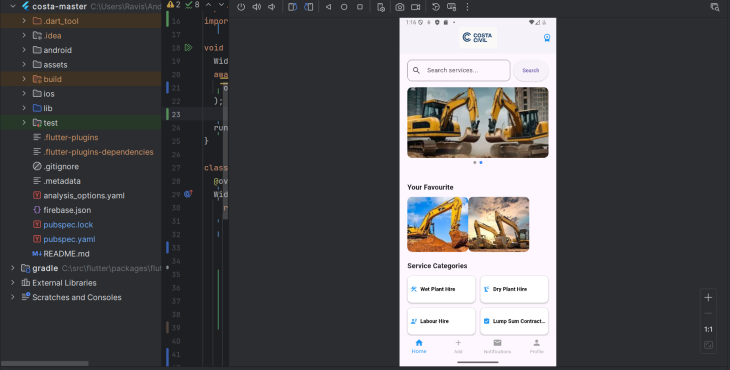
Task: Rotate the emulator right
Action: [308, 7]
